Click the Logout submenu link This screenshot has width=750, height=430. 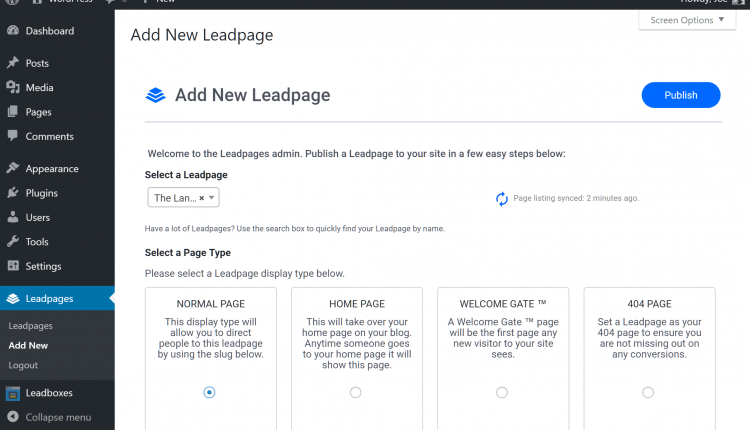[23, 365]
